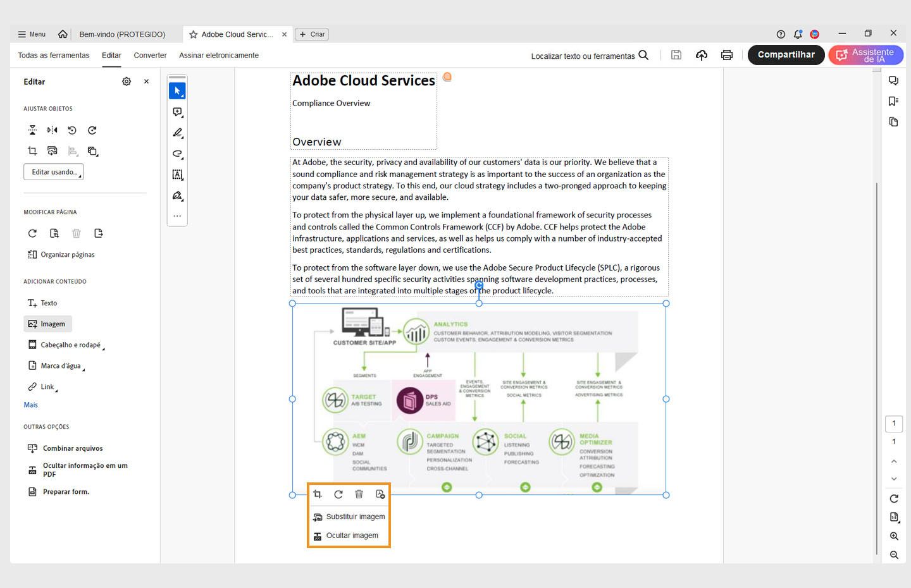Select the blue selection arrow tool
911x588 pixels.
point(177,90)
